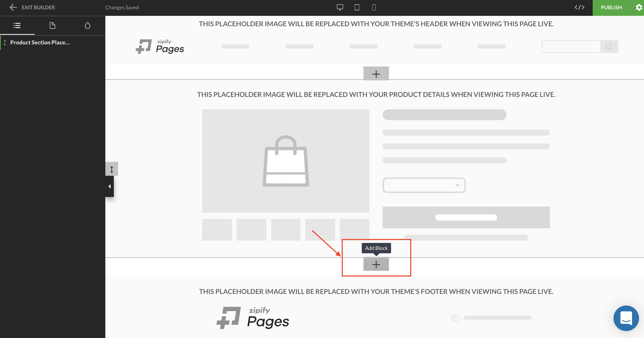Open page settings gear icon
The image size is (644, 338).
point(639,8)
